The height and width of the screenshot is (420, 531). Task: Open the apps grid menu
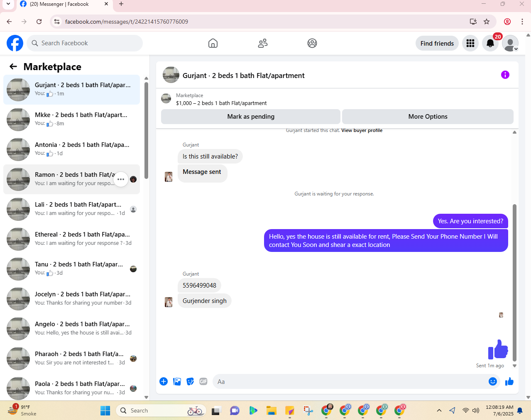pyautogui.click(x=470, y=43)
